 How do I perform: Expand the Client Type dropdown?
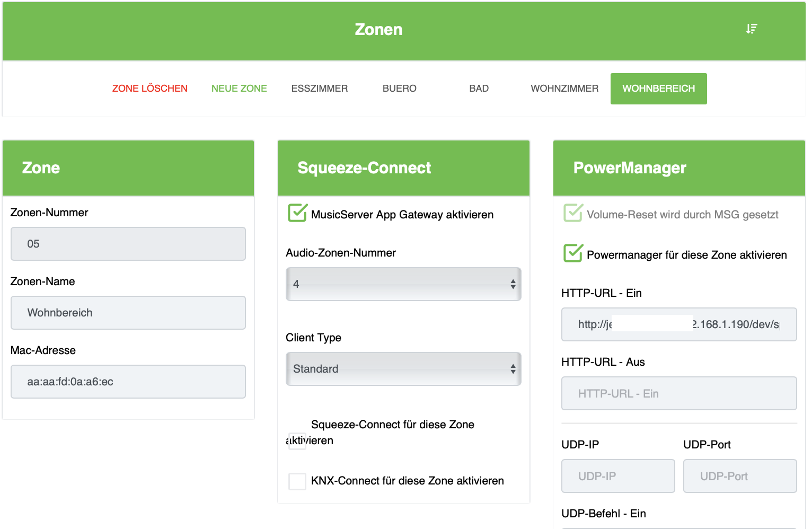pos(403,369)
